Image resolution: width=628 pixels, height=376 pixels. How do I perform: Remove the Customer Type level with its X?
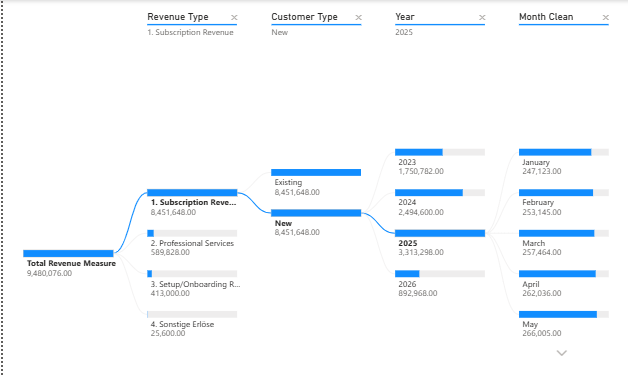pos(358,17)
